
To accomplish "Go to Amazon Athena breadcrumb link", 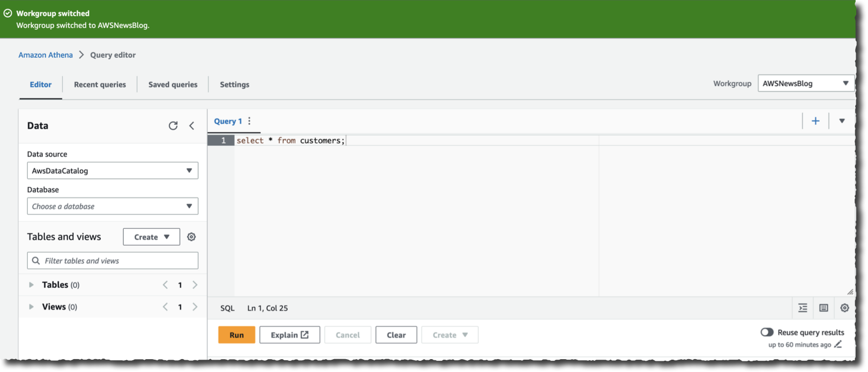I will [x=46, y=55].
